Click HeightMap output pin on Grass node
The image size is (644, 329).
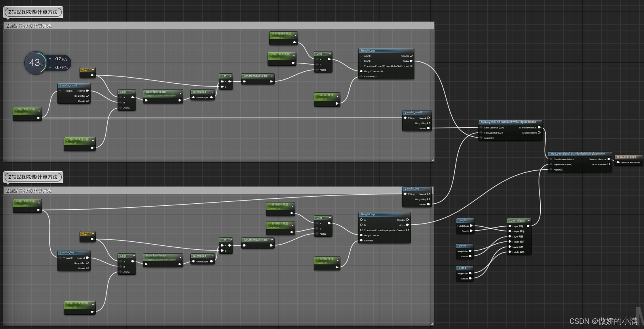[x=470, y=274]
